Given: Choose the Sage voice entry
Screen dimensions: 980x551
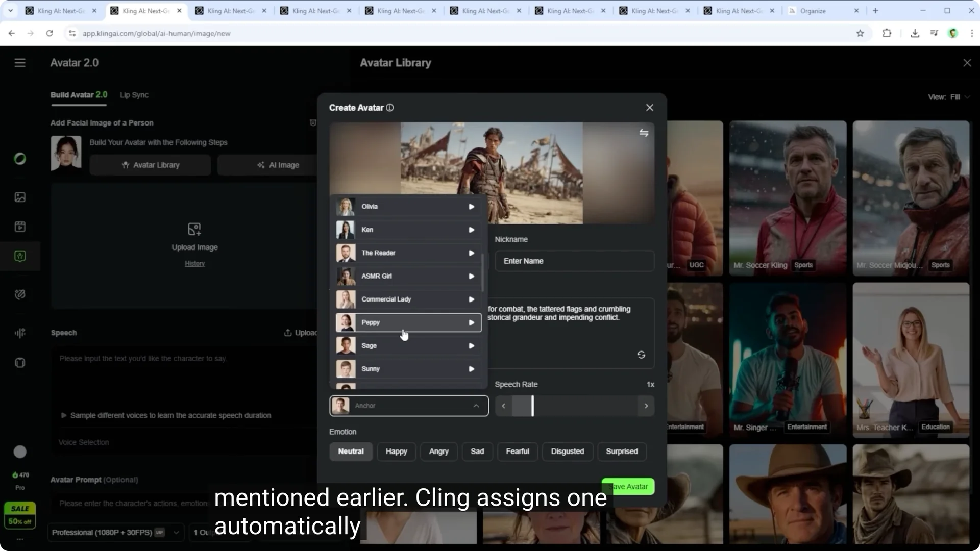Looking at the screenshot, I should [408, 346].
